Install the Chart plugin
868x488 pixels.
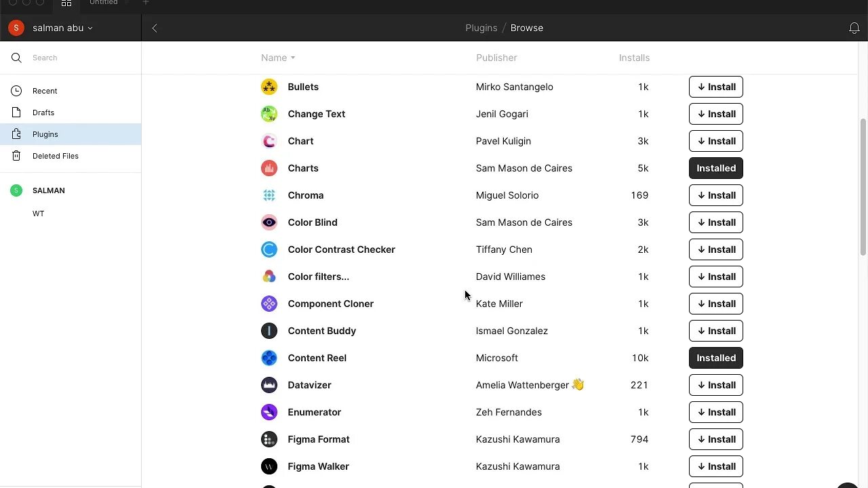tap(716, 141)
